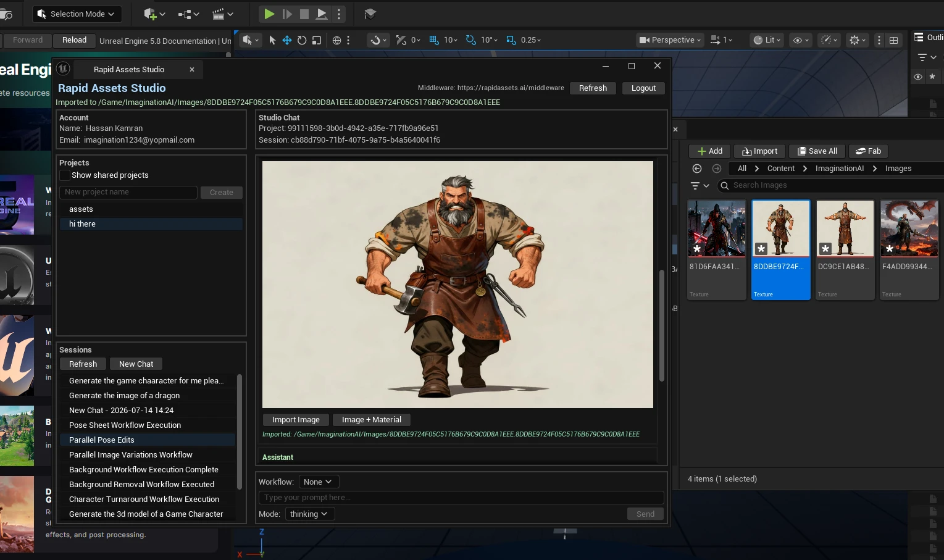Image resolution: width=944 pixels, height=560 pixels.
Task: Open 'Pose Sheet Workflow Execution' session
Action: pyautogui.click(x=148, y=425)
